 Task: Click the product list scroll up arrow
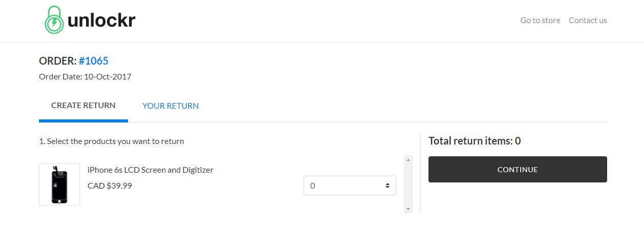point(408,160)
